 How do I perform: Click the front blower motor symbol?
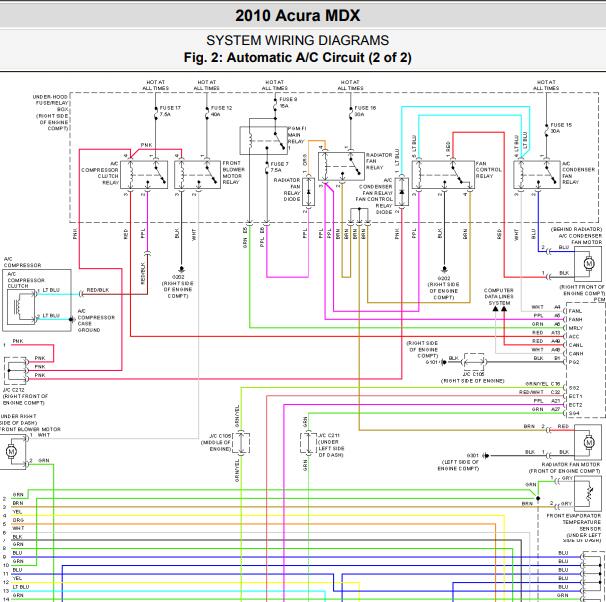click(x=12, y=451)
